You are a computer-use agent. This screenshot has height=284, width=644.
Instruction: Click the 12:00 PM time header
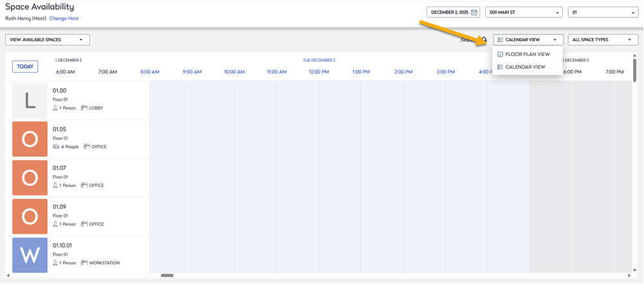pos(319,72)
